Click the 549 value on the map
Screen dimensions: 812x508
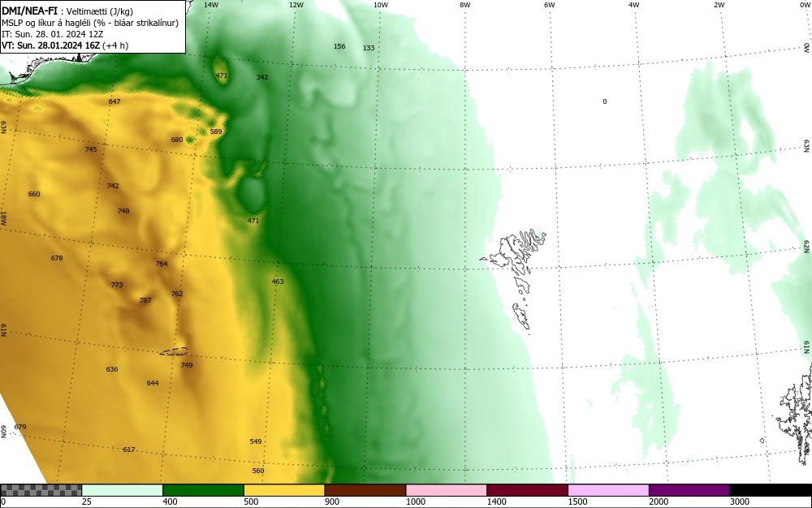[x=255, y=441]
